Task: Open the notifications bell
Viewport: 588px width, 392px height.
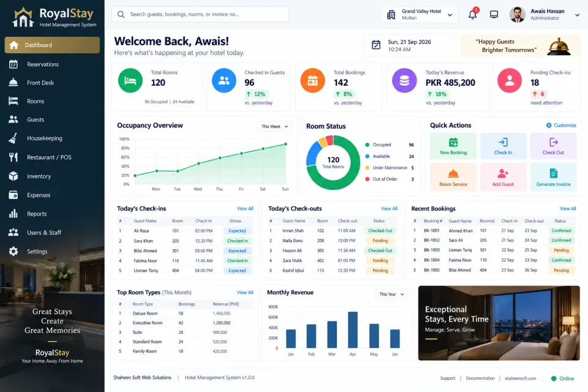Action: point(472,14)
